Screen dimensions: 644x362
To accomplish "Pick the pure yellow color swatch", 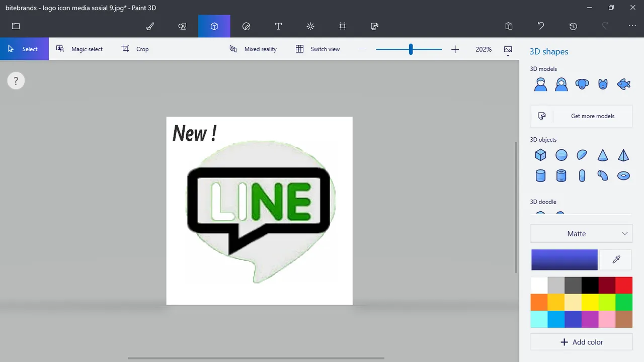I will point(590,302).
